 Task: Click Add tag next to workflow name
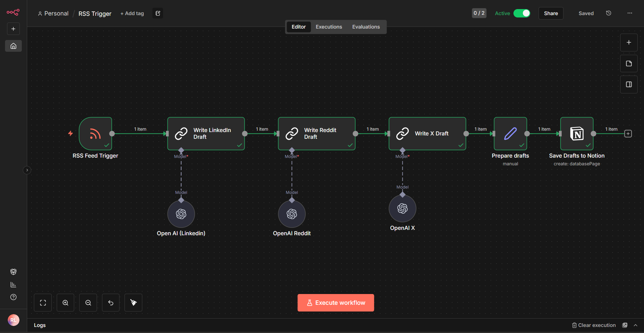pos(132,13)
